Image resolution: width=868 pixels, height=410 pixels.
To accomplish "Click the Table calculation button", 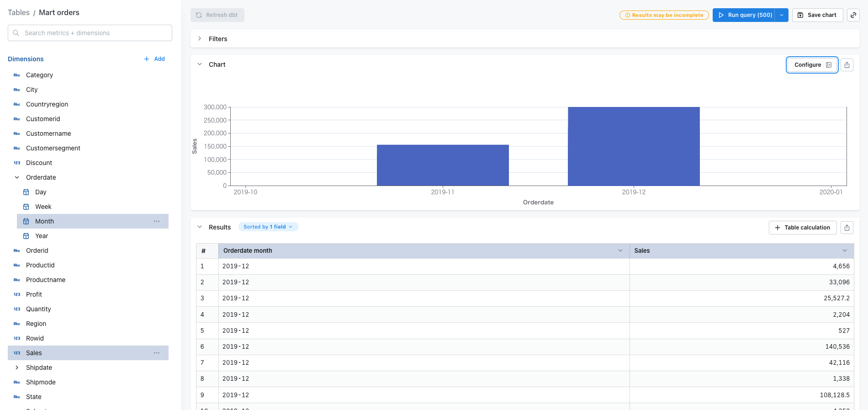I will point(803,228).
